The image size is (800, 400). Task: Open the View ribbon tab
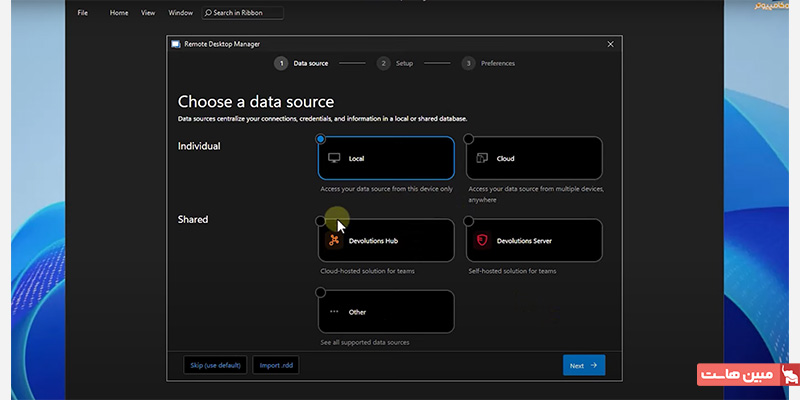[148, 13]
